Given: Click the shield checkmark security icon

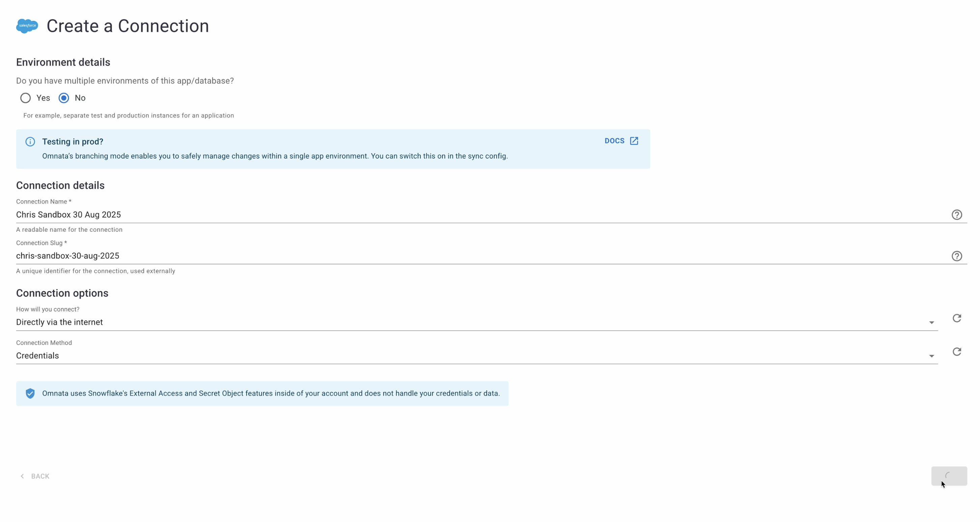Looking at the screenshot, I should click(30, 394).
